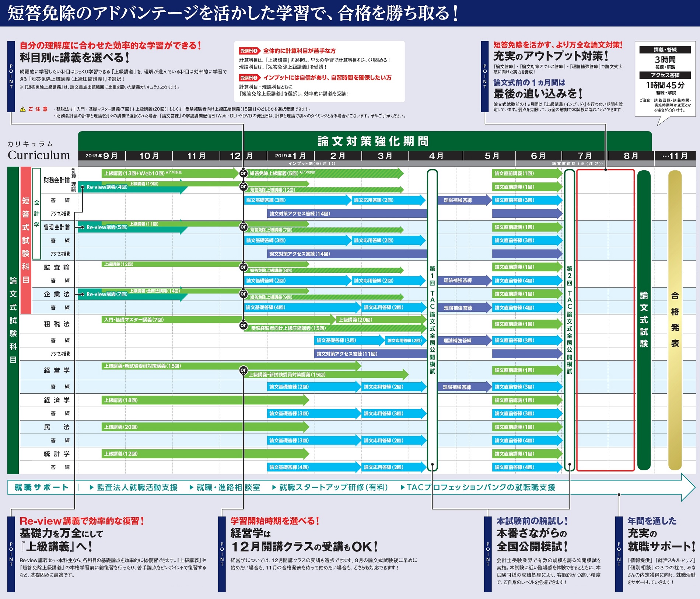Click the gold 合格発表 vertical bar

[x=675, y=320]
